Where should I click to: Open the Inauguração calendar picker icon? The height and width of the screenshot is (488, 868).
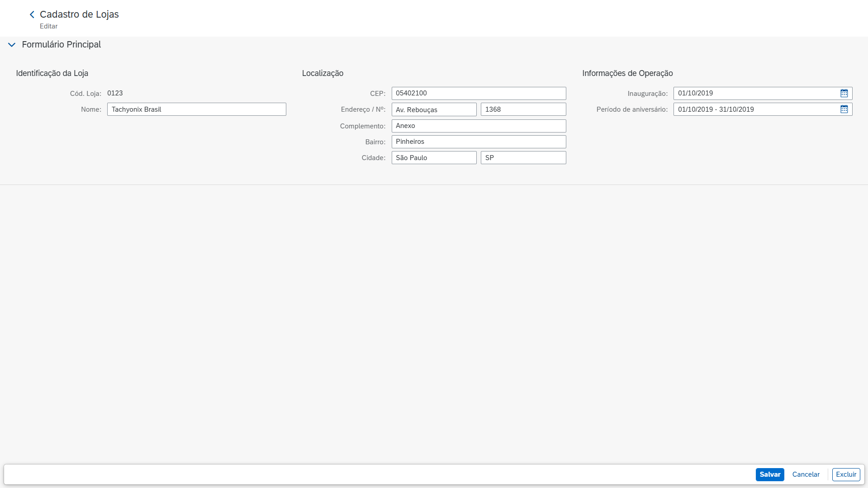tap(844, 93)
